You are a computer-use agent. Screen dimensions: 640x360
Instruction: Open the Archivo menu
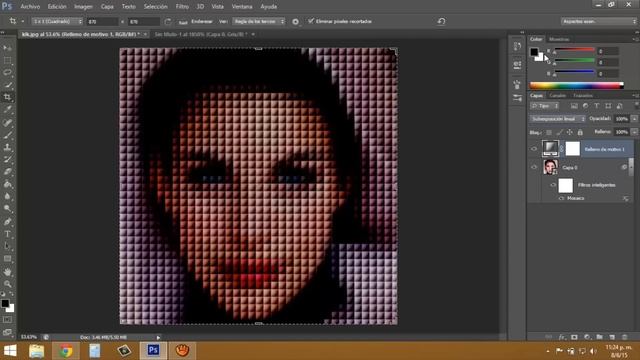click(30, 7)
